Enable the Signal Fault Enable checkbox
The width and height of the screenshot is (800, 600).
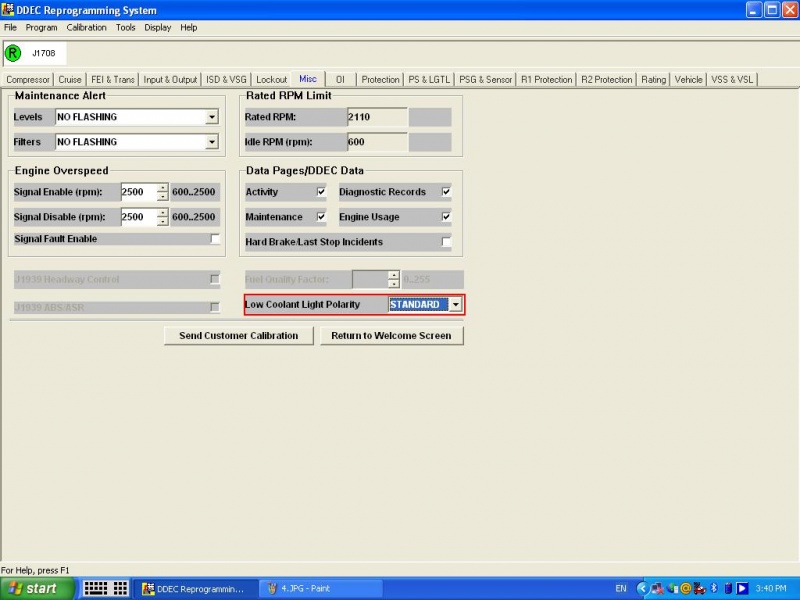(214, 239)
